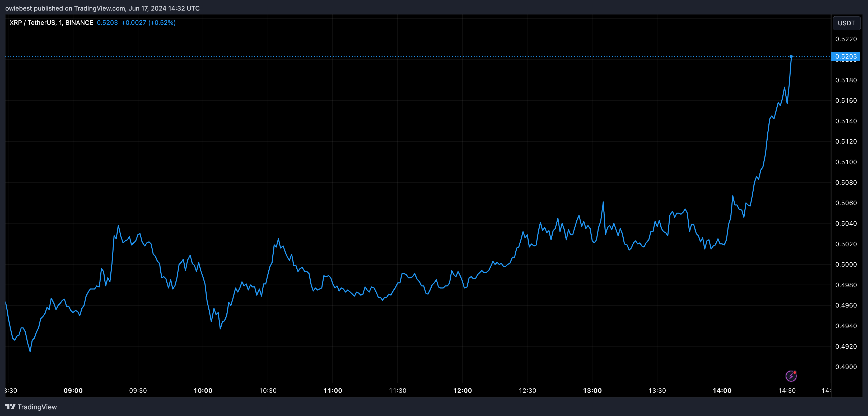Click the purple lightning bolt icon
Viewport: 868px width, 416px height.
tap(791, 376)
